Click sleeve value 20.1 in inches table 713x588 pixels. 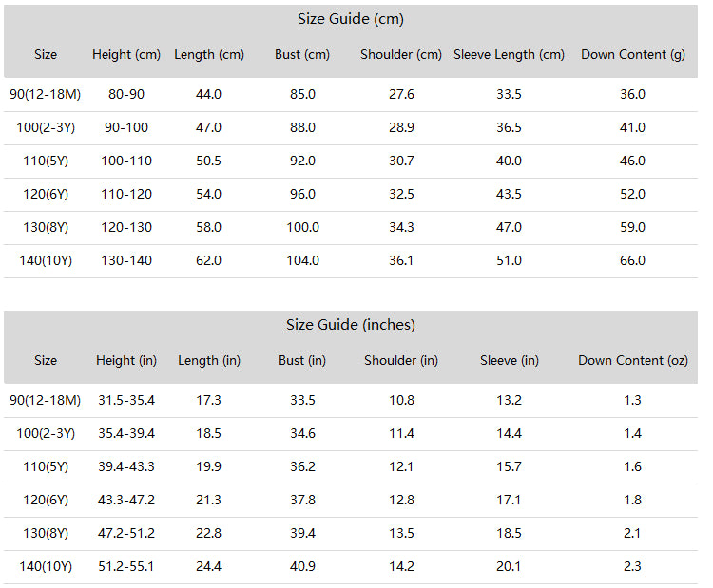tap(509, 567)
